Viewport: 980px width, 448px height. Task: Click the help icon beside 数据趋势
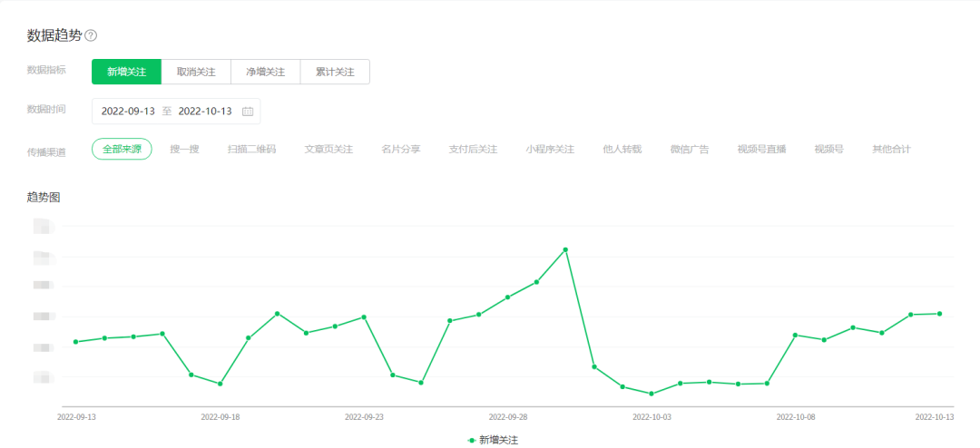point(91,35)
